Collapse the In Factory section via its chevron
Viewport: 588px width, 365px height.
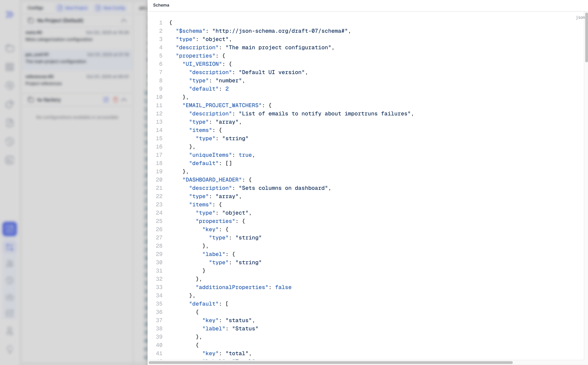[x=124, y=99]
